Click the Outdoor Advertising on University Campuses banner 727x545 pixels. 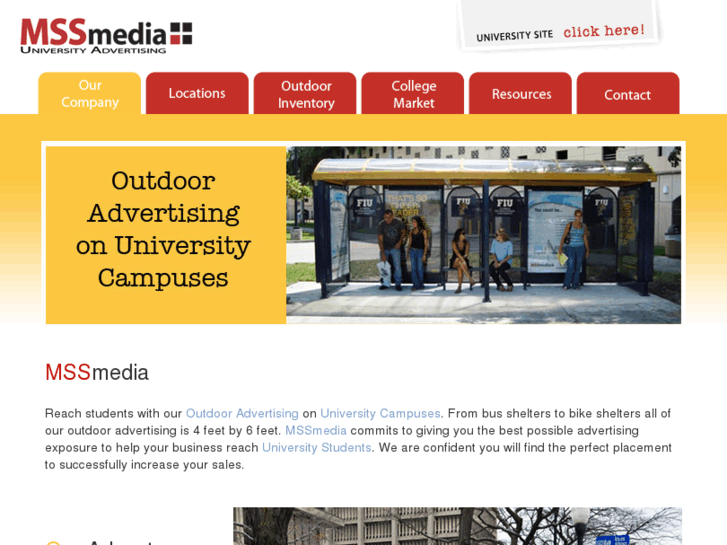[166, 235]
